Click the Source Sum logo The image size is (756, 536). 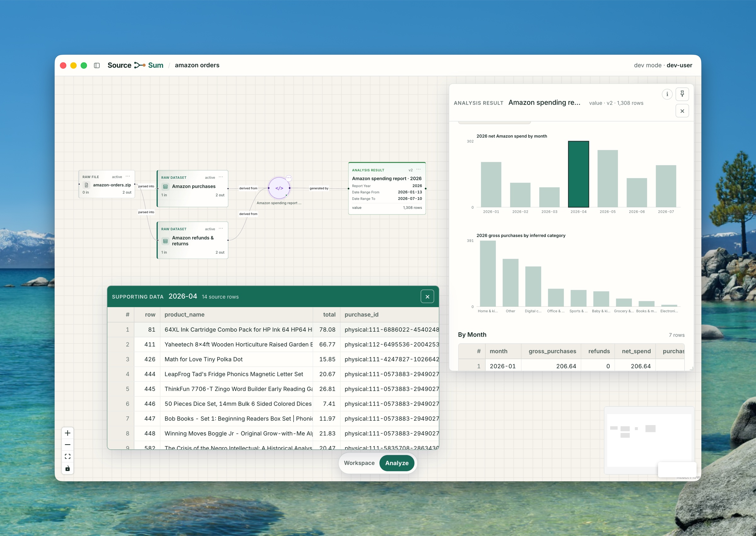pos(135,65)
